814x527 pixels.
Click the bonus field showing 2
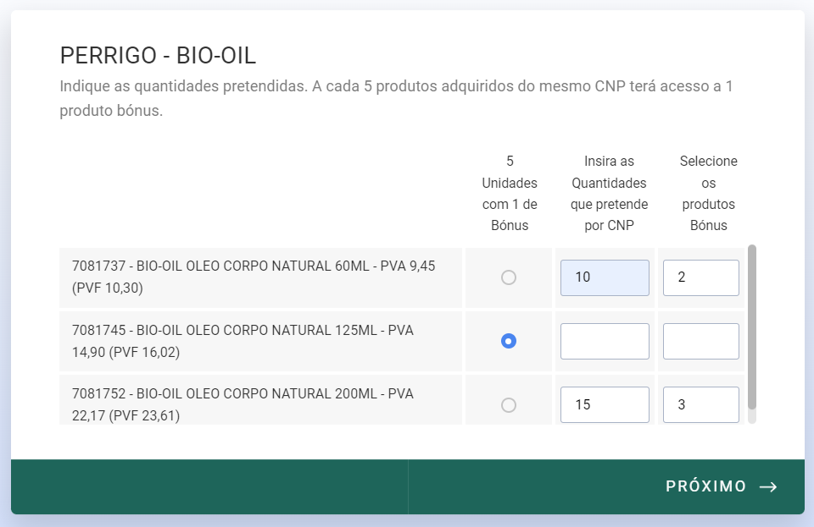pyautogui.click(x=701, y=278)
